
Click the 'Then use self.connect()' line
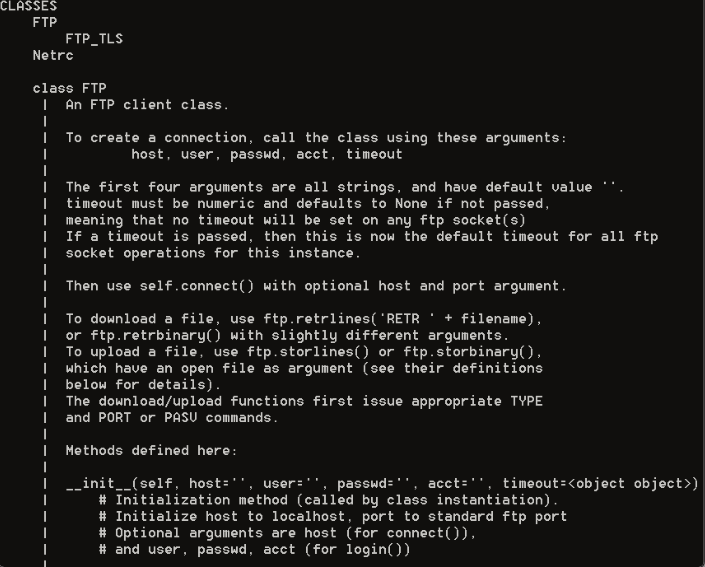pyautogui.click(x=315, y=286)
